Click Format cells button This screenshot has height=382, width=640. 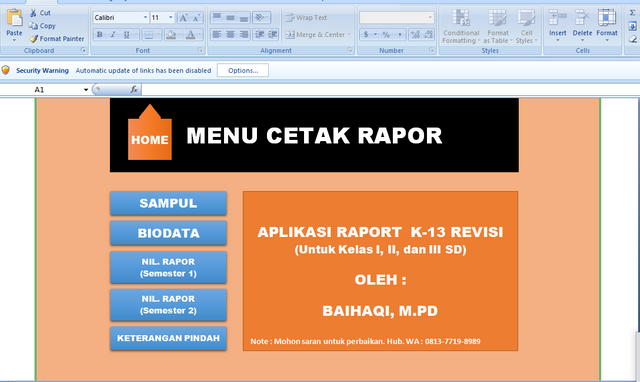coord(607,25)
